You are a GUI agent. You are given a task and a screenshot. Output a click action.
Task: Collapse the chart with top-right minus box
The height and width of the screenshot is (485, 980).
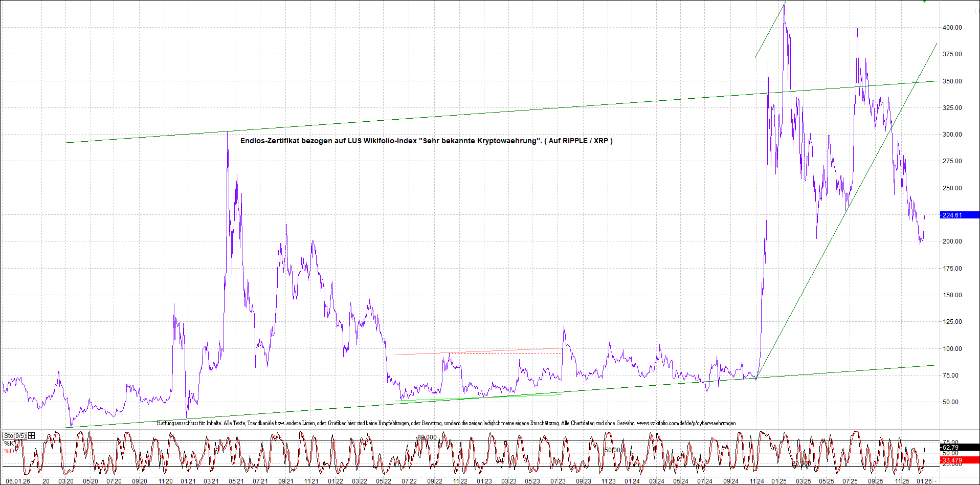click(976, 11)
